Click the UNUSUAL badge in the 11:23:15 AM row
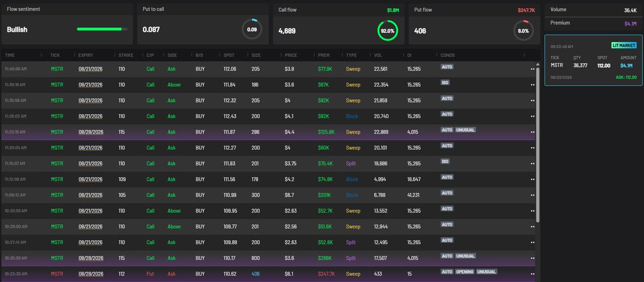644x282 pixels. click(x=465, y=130)
